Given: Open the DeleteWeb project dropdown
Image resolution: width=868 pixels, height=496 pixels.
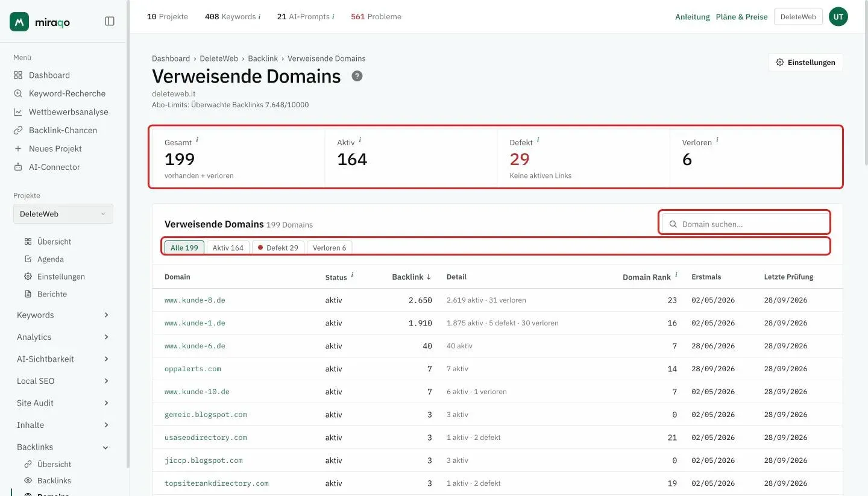Looking at the screenshot, I should [63, 214].
